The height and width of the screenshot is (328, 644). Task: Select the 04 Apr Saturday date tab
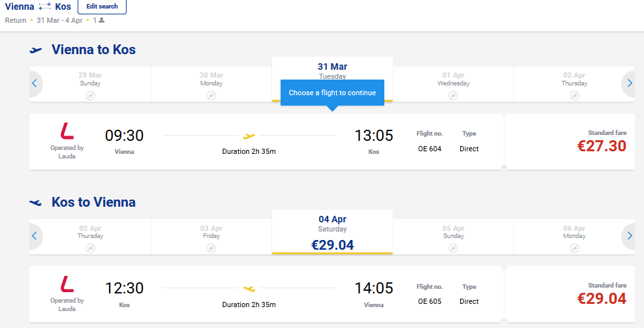tap(332, 232)
